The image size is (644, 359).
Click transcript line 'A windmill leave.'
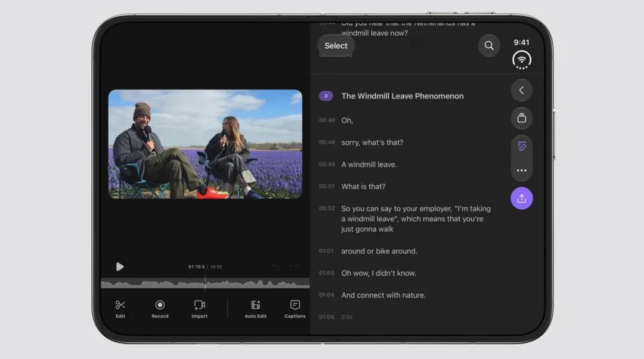pos(369,165)
